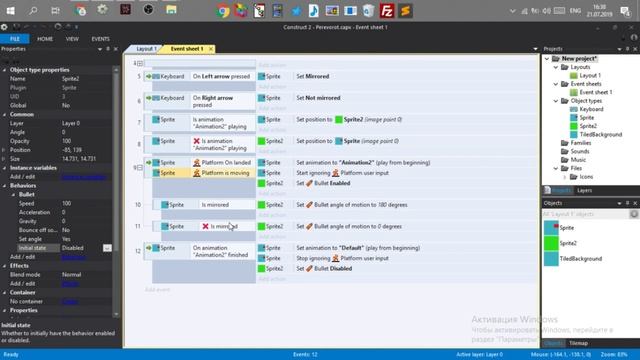Click the Families folder icon in Projects

565,143
